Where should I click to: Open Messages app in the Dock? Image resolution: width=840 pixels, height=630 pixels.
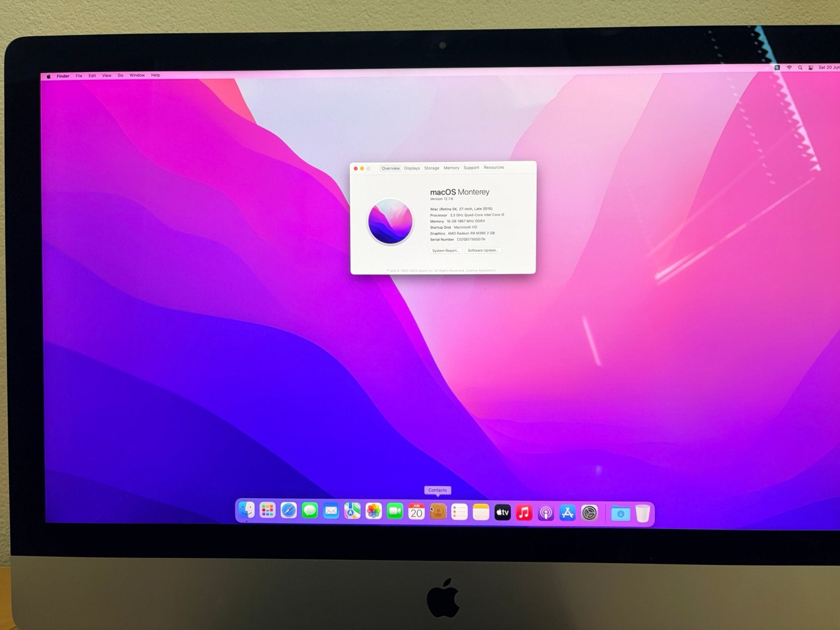point(310,511)
